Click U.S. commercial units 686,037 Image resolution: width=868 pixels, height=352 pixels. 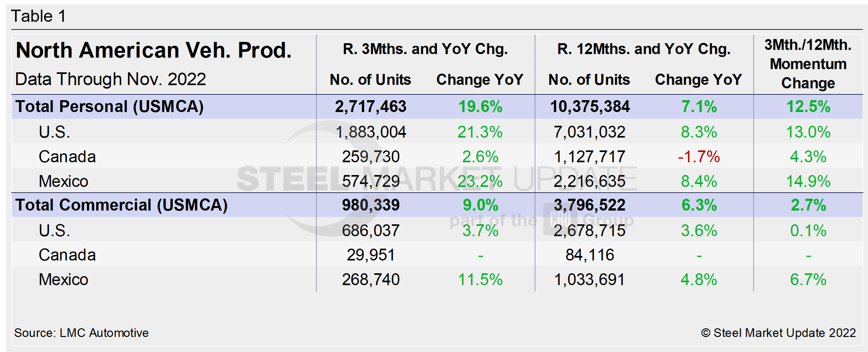click(x=371, y=231)
